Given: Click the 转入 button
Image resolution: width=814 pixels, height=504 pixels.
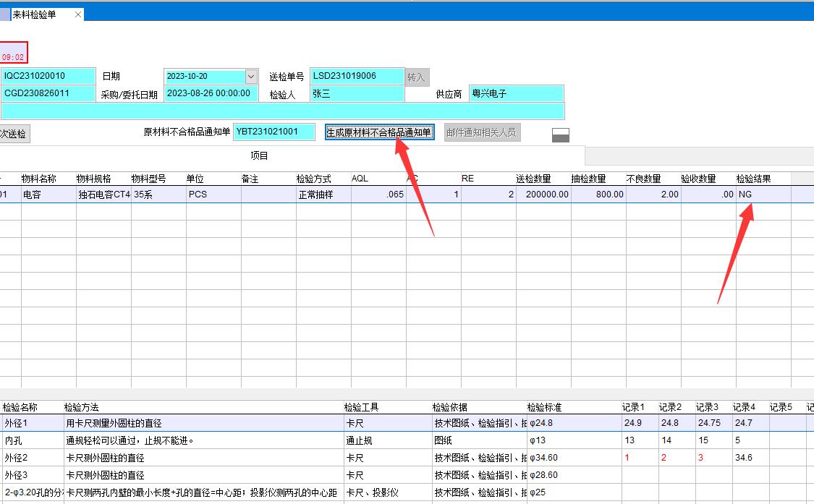Looking at the screenshot, I should 416,77.
